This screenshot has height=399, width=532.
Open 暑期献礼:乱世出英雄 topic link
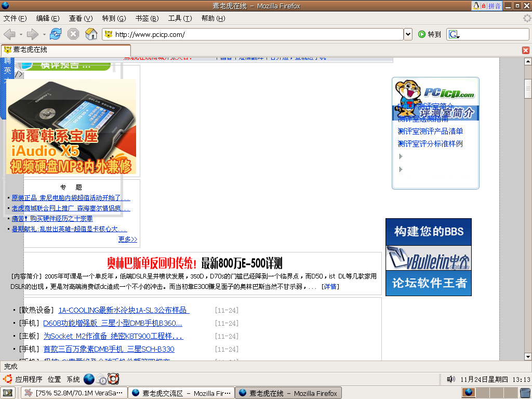pyautogui.click(x=69, y=229)
